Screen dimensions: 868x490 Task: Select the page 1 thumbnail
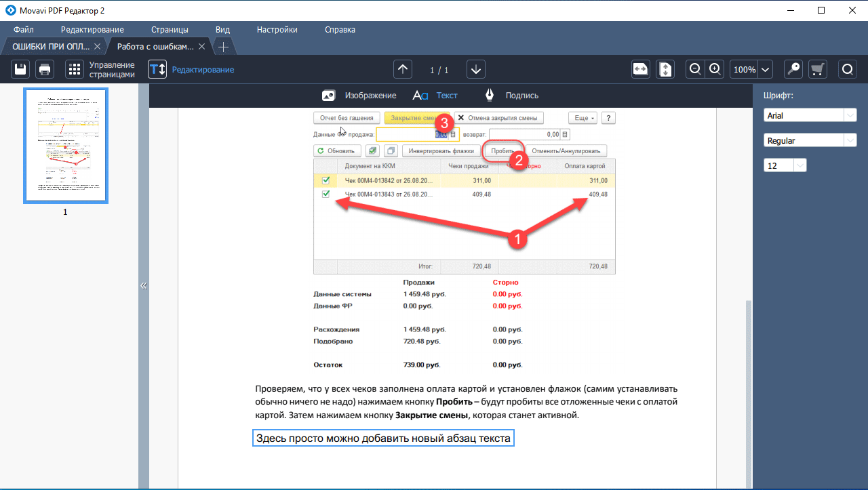click(66, 145)
